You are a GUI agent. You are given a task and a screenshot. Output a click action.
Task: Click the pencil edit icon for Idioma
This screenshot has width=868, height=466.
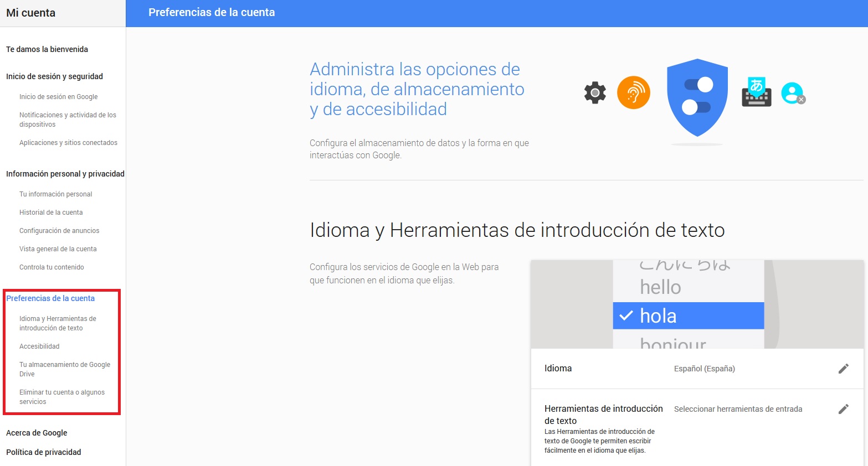843,369
